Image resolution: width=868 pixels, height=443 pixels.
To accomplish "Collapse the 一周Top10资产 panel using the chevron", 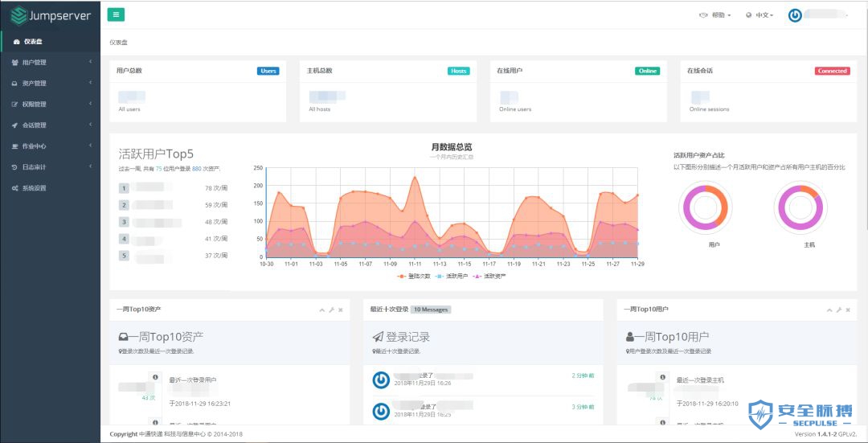I will [x=321, y=310].
